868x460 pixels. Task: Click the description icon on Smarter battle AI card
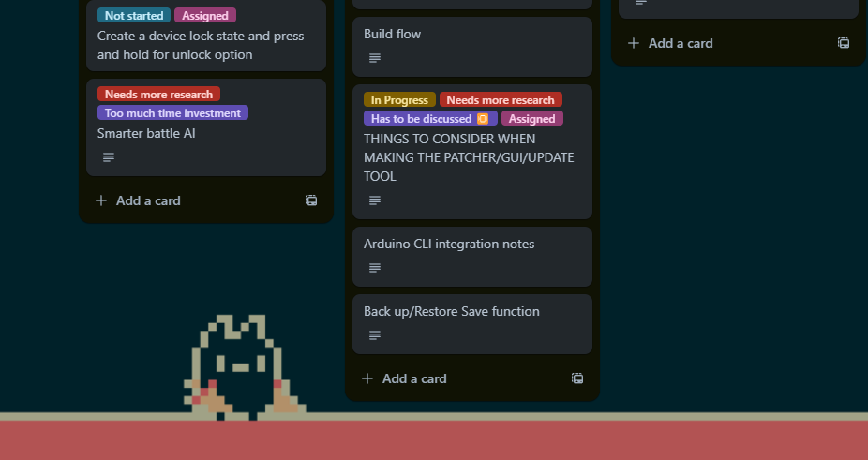(x=109, y=157)
